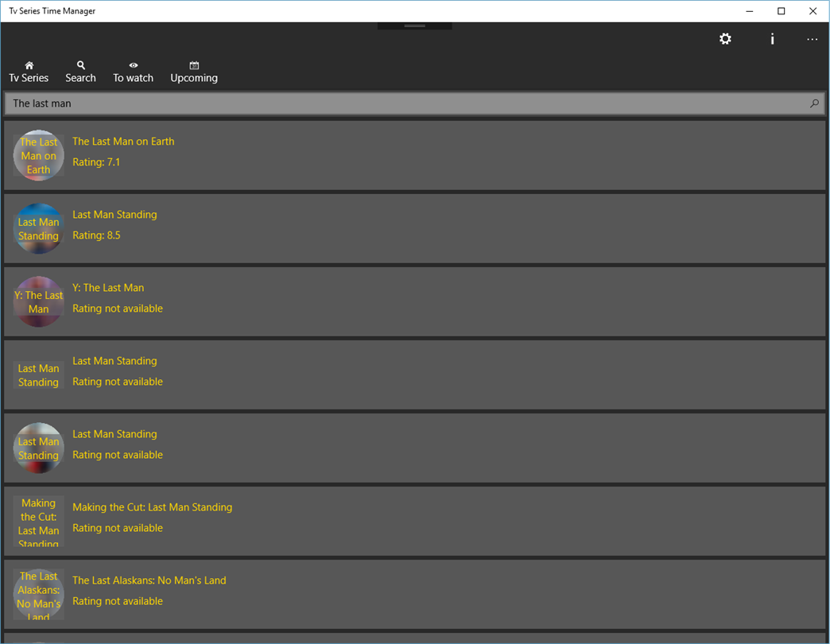
Task: Click the Y: The Last Man poster thumbnail
Action: tap(39, 301)
